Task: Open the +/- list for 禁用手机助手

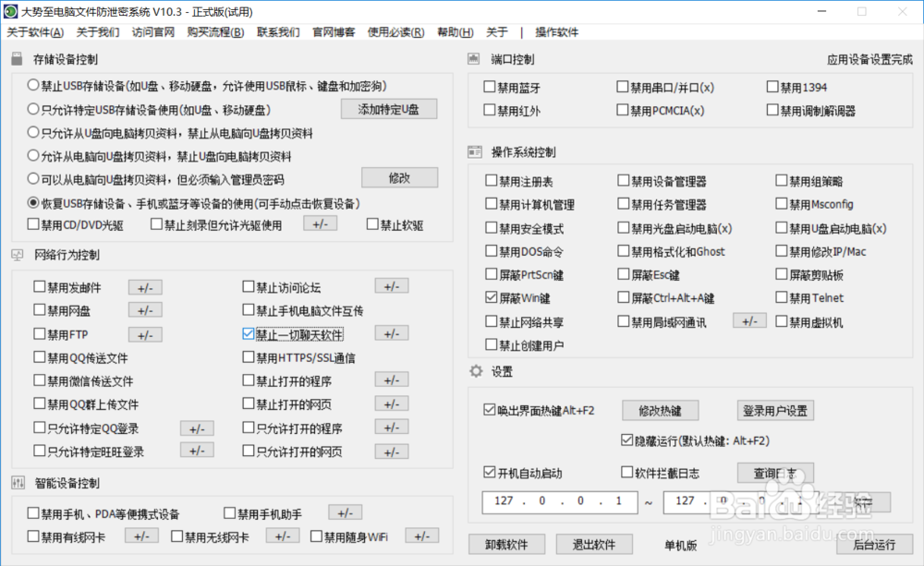Action: click(x=345, y=512)
